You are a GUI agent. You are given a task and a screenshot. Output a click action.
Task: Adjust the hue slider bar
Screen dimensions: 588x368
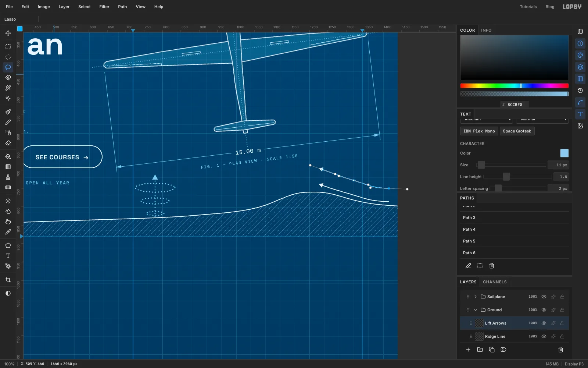point(514,86)
